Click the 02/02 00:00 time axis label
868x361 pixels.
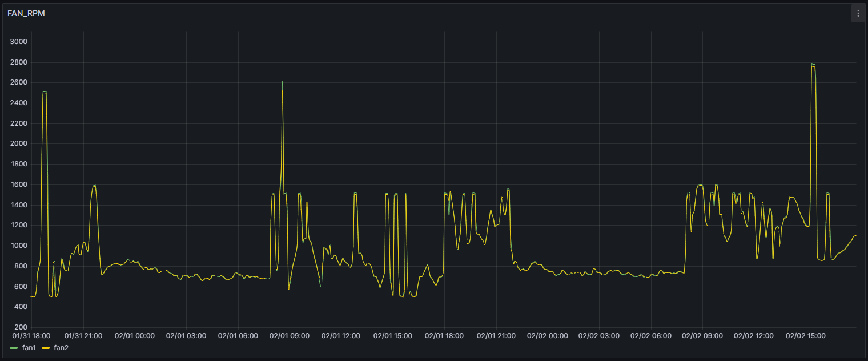tap(547, 336)
